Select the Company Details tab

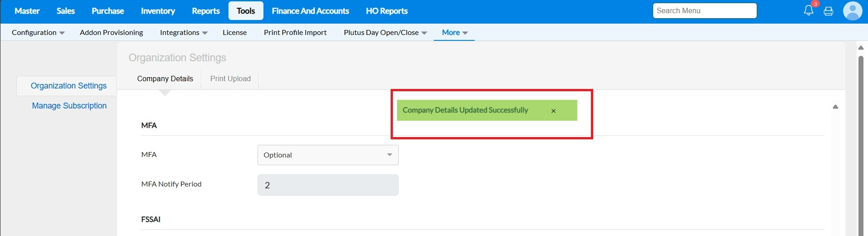[165, 79]
